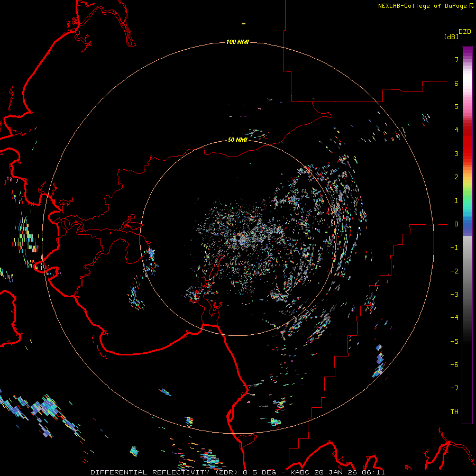Click the 7 dB tick label
Viewport: 476px width, 476px height.
point(456,59)
